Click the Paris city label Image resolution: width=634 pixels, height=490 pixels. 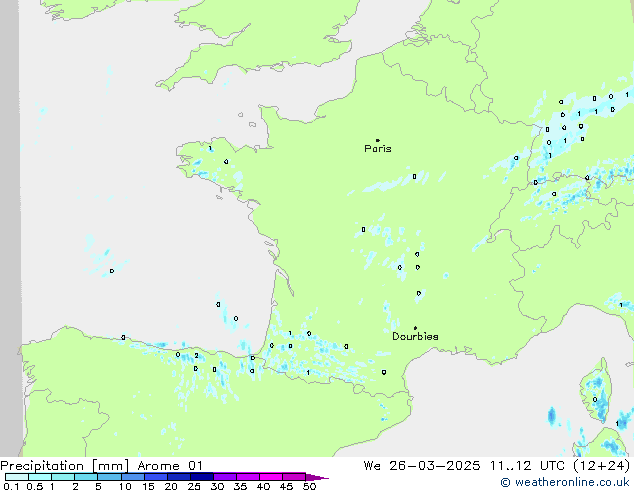(378, 149)
